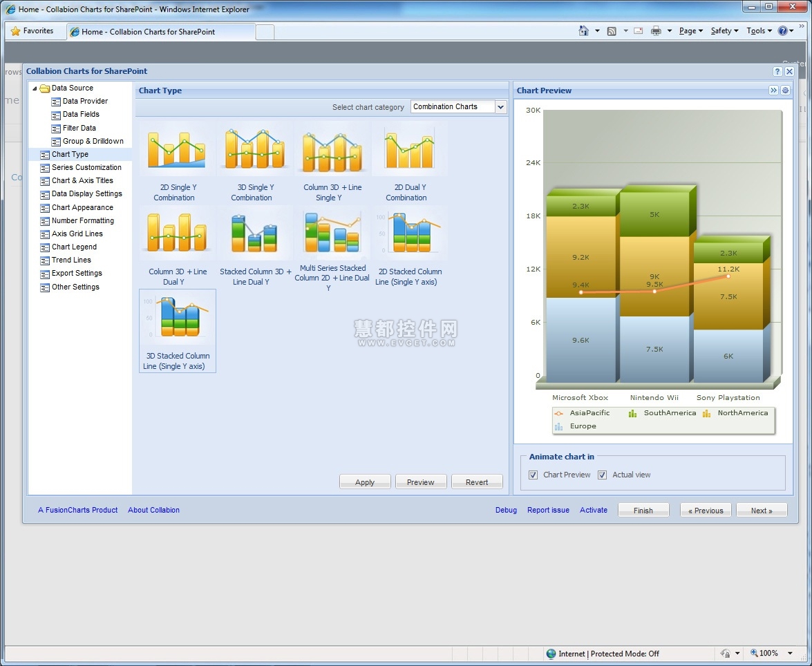Open the A FusionCharts Product link

[77, 510]
